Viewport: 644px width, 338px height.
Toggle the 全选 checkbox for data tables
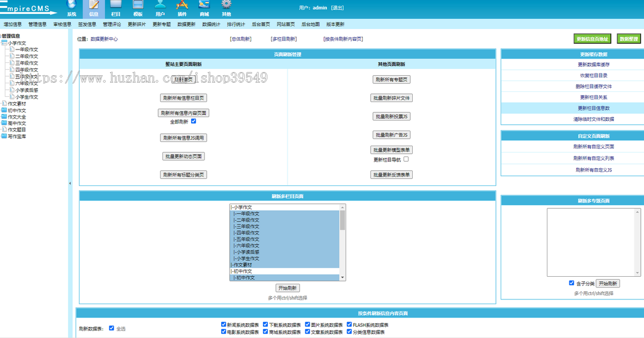tap(112, 328)
